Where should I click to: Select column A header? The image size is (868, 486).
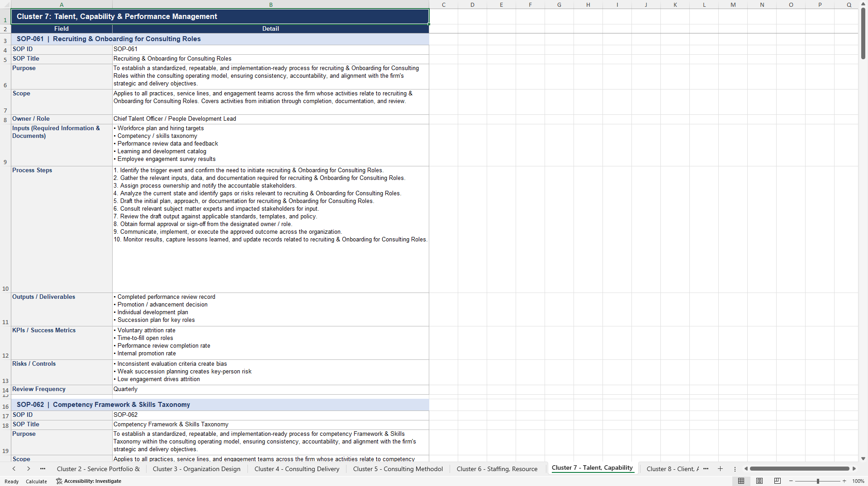click(x=62, y=5)
